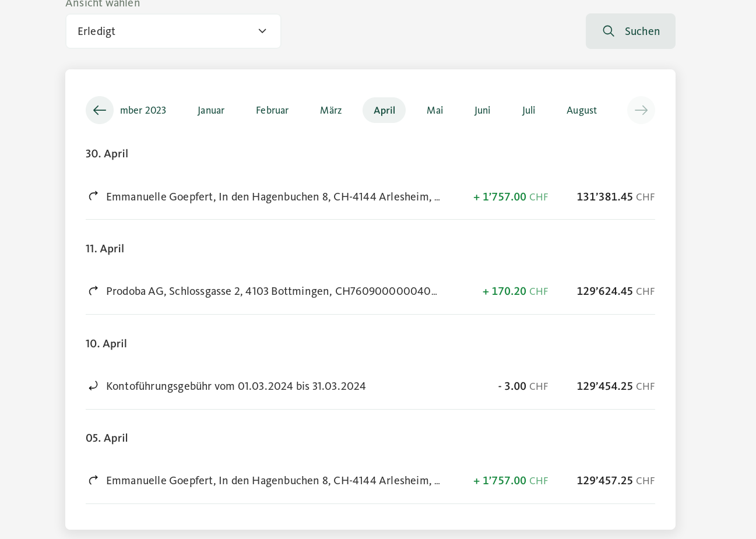756x539 pixels.
Task: Click the balance '131'381.45 CHF'
Action: click(616, 197)
